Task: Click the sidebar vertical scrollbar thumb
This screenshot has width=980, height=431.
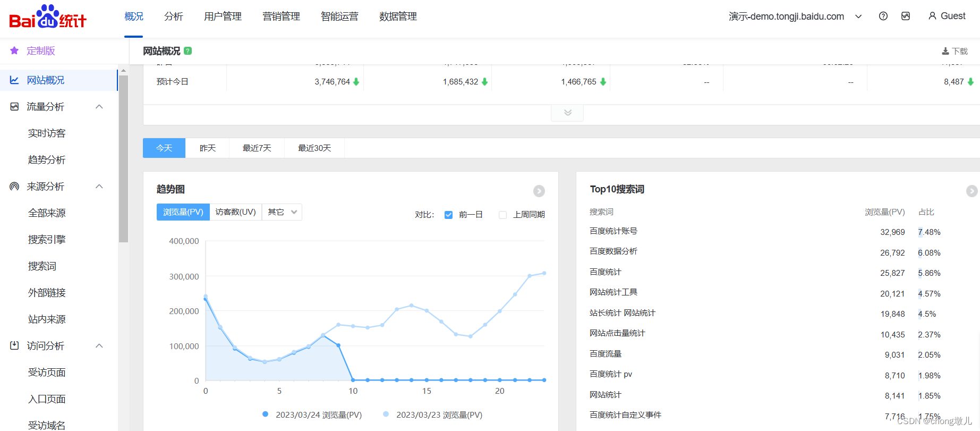Action: tap(123, 158)
